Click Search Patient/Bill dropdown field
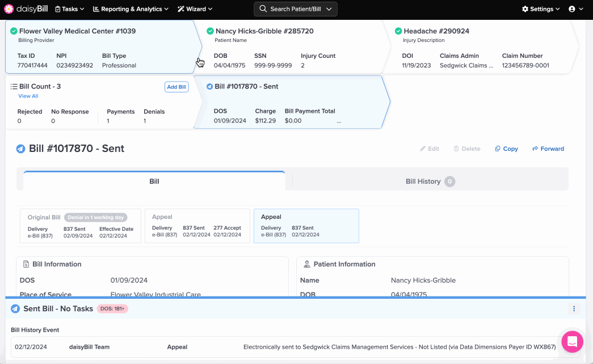593x364 pixels. click(295, 9)
